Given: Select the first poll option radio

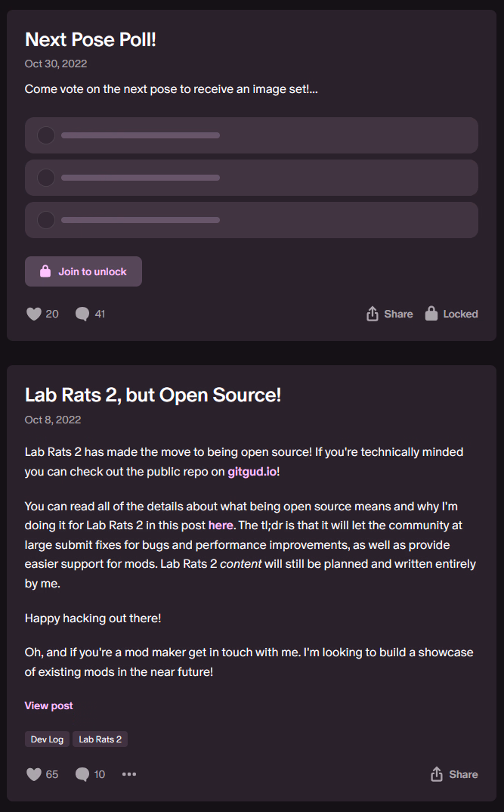Looking at the screenshot, I should pos(46,135).
